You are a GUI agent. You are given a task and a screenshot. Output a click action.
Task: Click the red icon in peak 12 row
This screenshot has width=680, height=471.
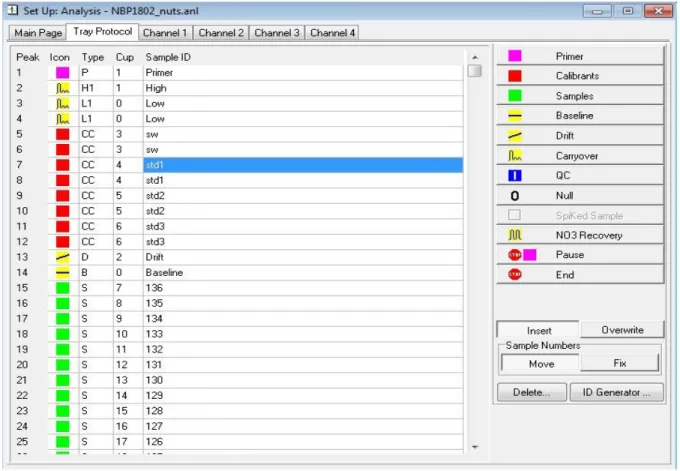[62, 242]
